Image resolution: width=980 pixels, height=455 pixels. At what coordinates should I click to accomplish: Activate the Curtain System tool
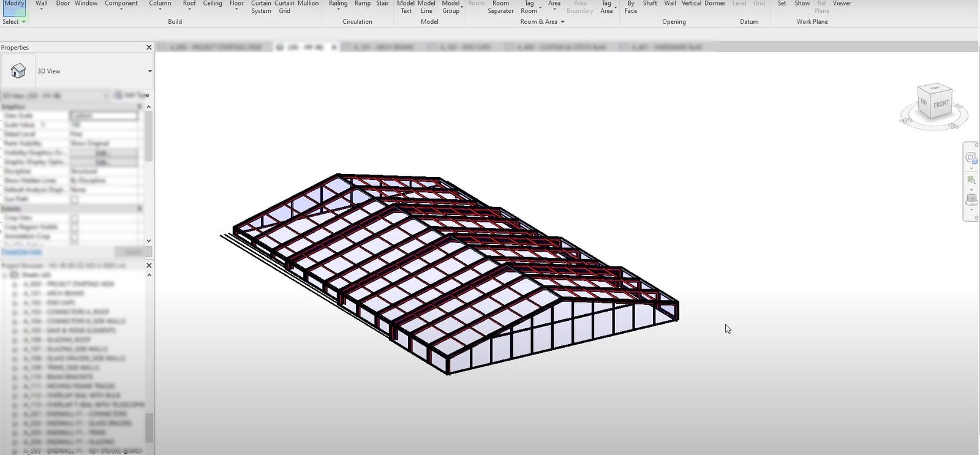click(x=261, y=7)
